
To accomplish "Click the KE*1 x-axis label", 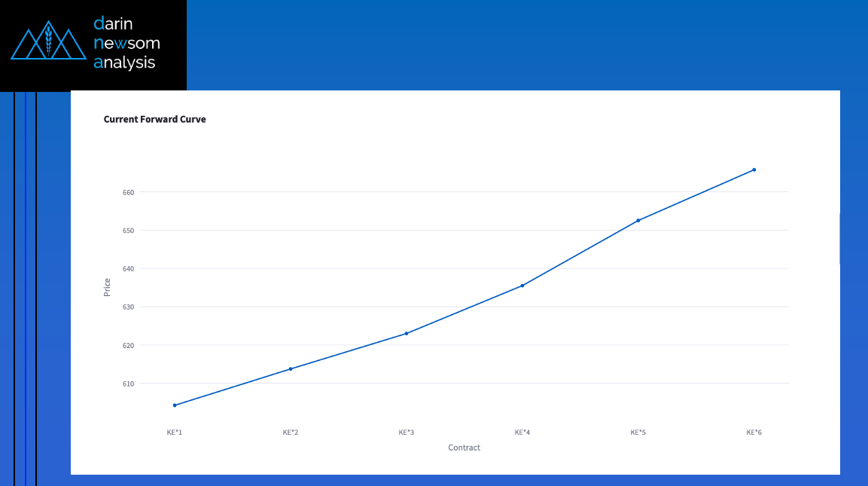I will click(x=175, y=433).
